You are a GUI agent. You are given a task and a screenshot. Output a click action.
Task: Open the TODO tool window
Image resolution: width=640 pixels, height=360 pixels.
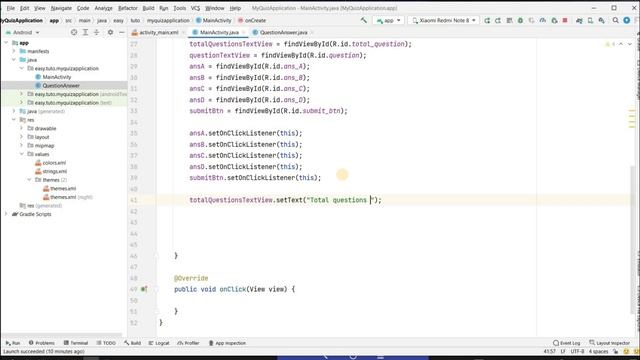tap(106, 343)
